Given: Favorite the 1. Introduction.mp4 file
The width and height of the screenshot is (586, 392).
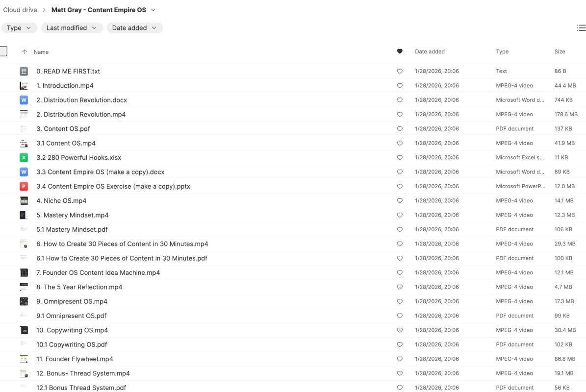Looking at the screenshot, I should click(x=400, y=86).
